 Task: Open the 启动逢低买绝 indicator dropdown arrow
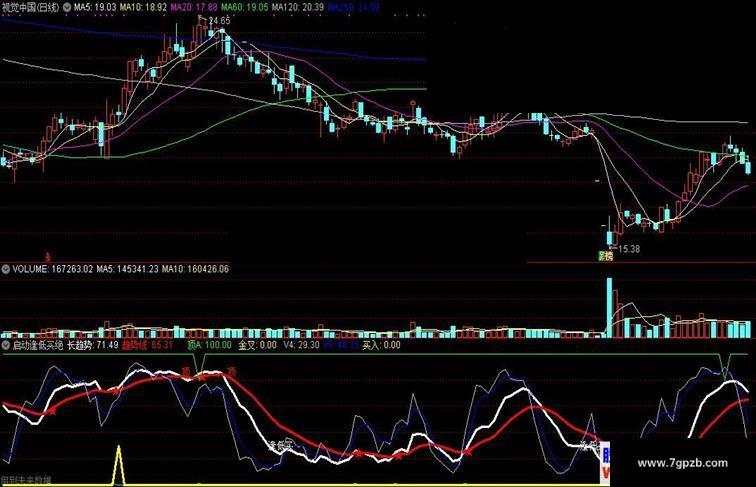point(6,345)
